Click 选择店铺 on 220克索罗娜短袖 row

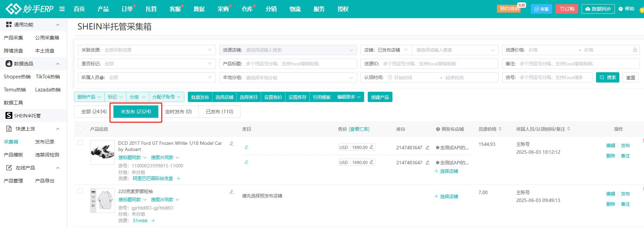pos(446,197)
